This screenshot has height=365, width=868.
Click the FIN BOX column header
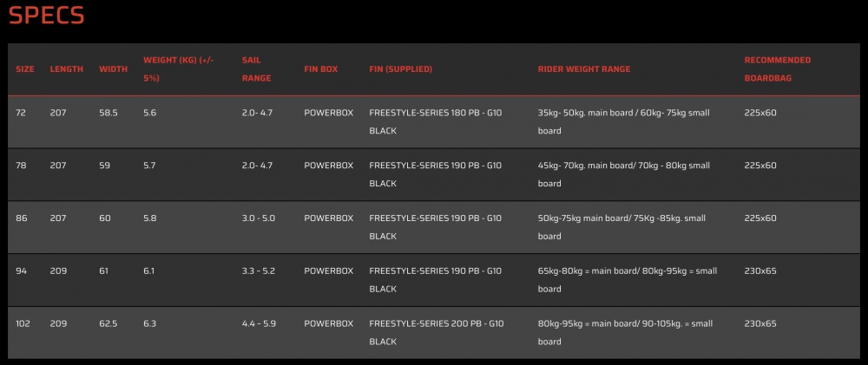point(321,69)
